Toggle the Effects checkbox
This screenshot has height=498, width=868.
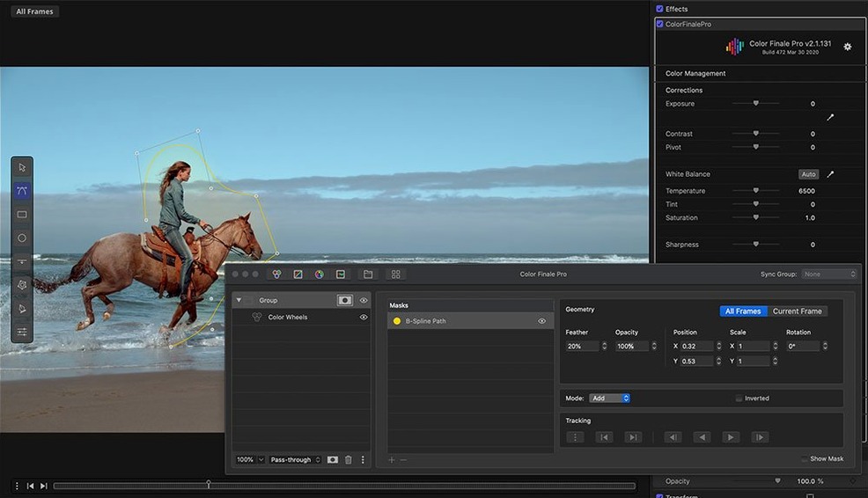pos(659,9)
